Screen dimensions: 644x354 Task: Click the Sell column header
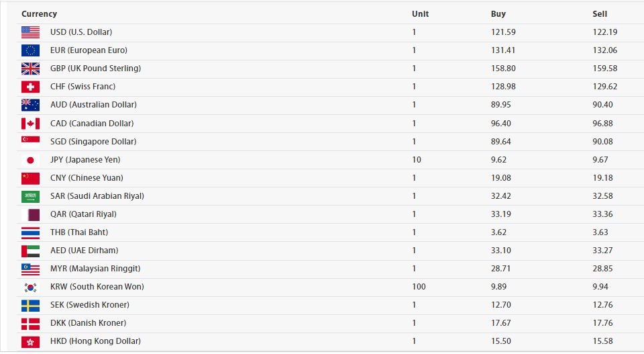(x=600, y=14)
